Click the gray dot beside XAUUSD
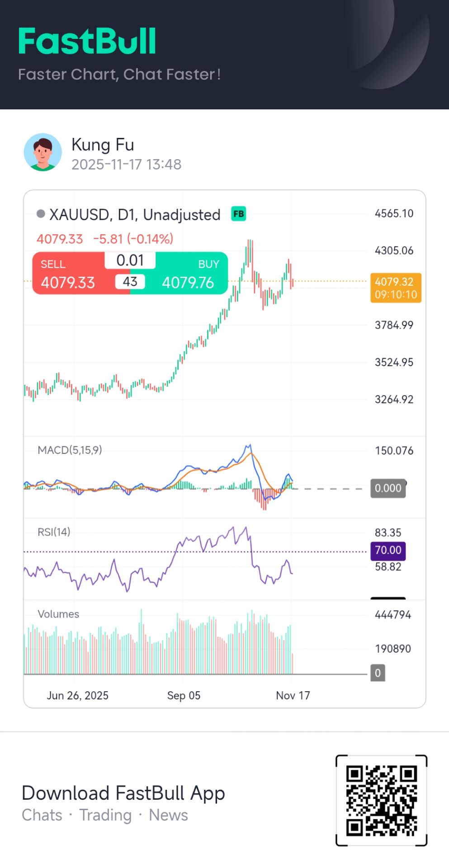449x868 pixels. pyautogui.click(x=41, y=214)
